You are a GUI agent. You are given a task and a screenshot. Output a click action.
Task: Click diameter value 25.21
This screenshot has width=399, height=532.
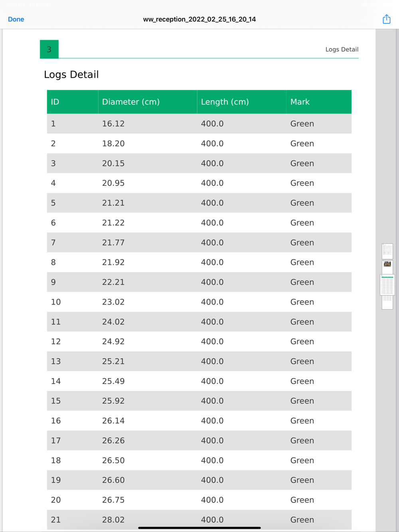coord(113,361)
